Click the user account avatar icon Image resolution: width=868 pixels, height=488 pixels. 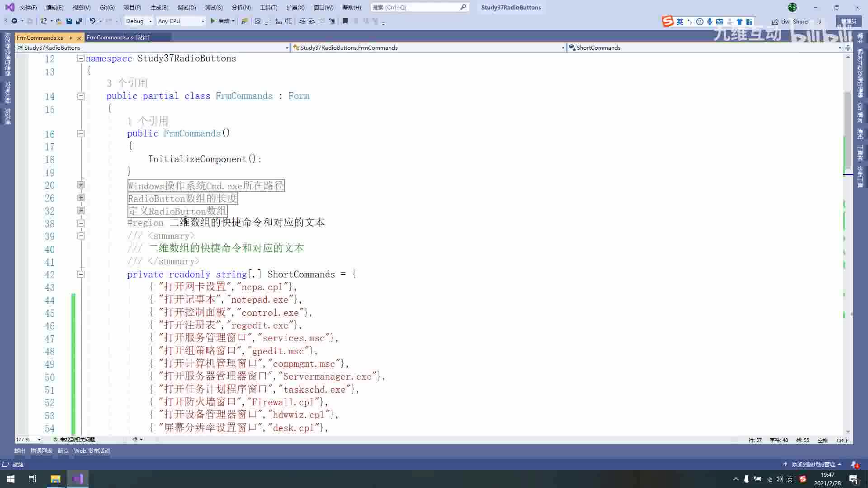[x=793, y=7]
